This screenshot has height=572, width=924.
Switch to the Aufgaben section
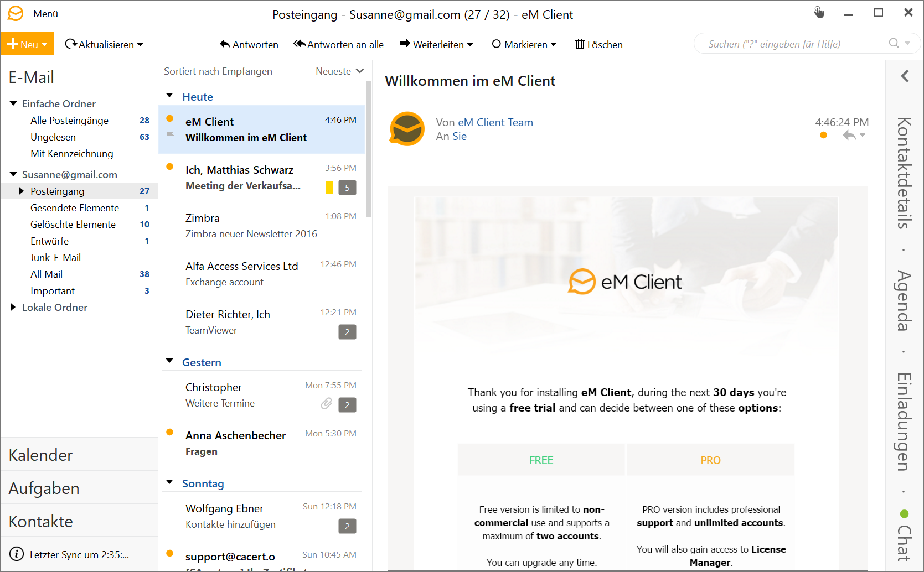point(79,488)
